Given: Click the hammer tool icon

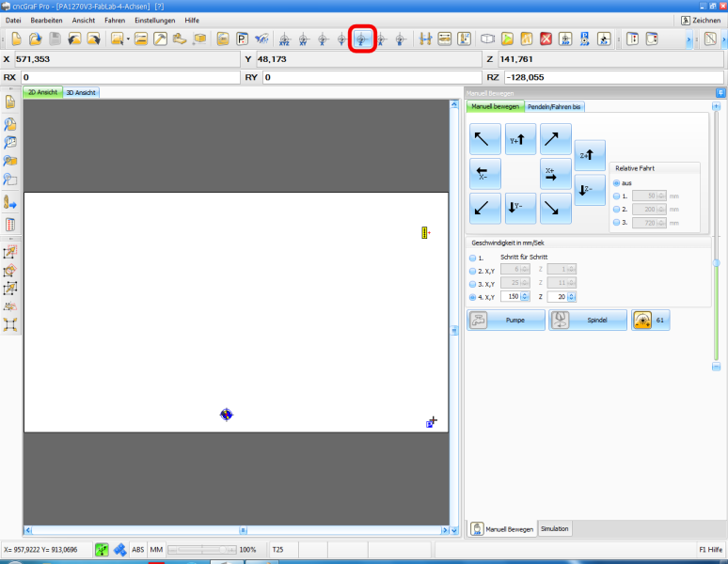Looking at the screenshot, I should 160,39.
